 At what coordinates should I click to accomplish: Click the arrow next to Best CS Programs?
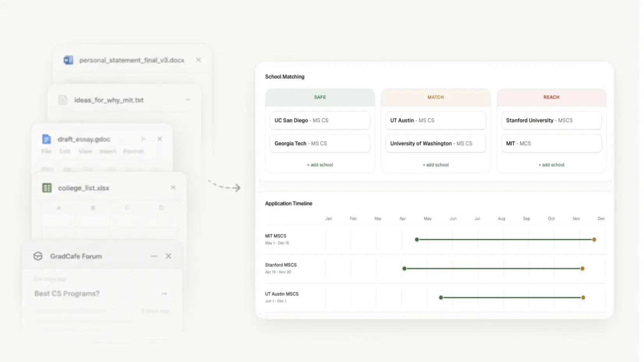(x=164, y=293)
